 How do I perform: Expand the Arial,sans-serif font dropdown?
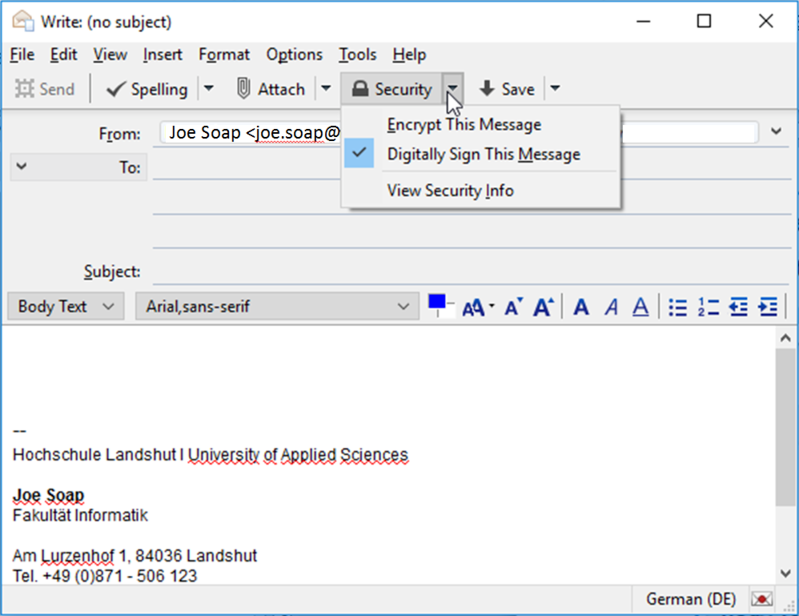tap(277, 307)
